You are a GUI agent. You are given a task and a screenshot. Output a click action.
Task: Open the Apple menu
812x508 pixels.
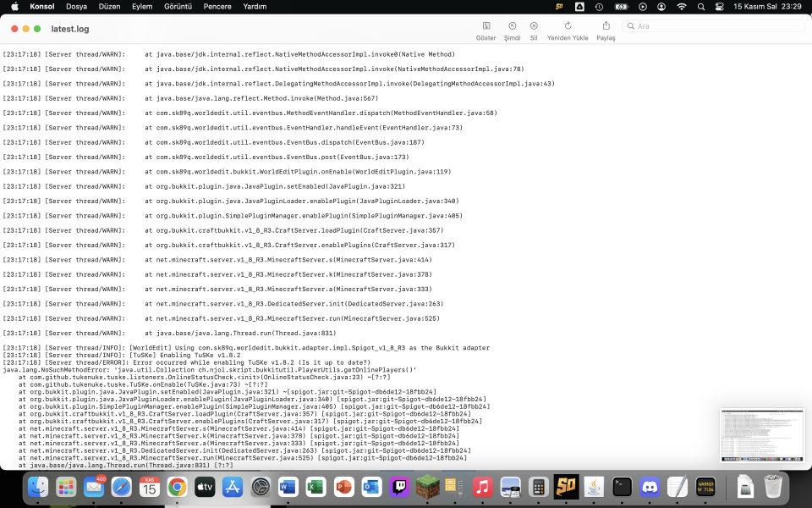pos(14,7)
